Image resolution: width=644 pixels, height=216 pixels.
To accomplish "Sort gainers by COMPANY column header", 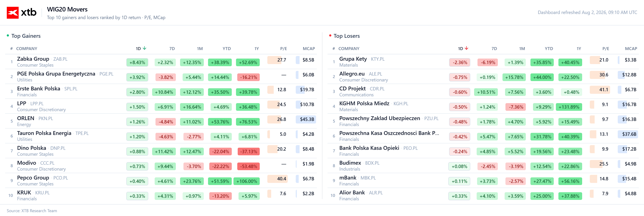I will 27,49.
